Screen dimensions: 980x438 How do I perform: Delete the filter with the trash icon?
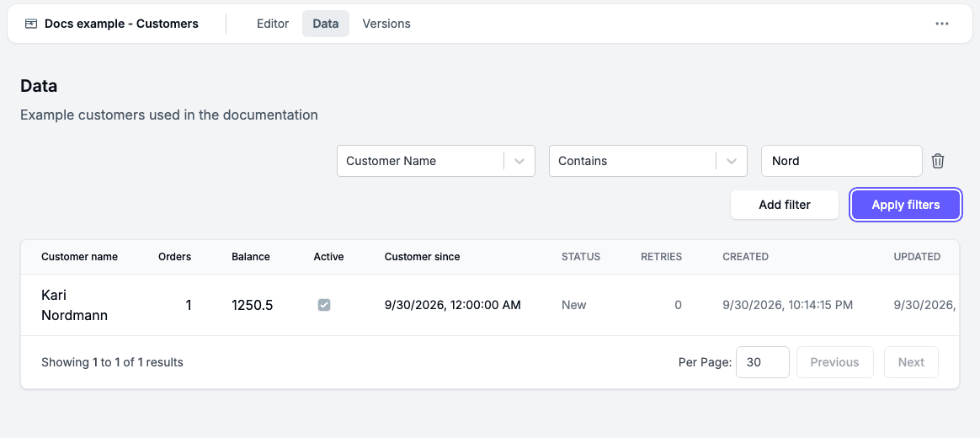point(938,161)
